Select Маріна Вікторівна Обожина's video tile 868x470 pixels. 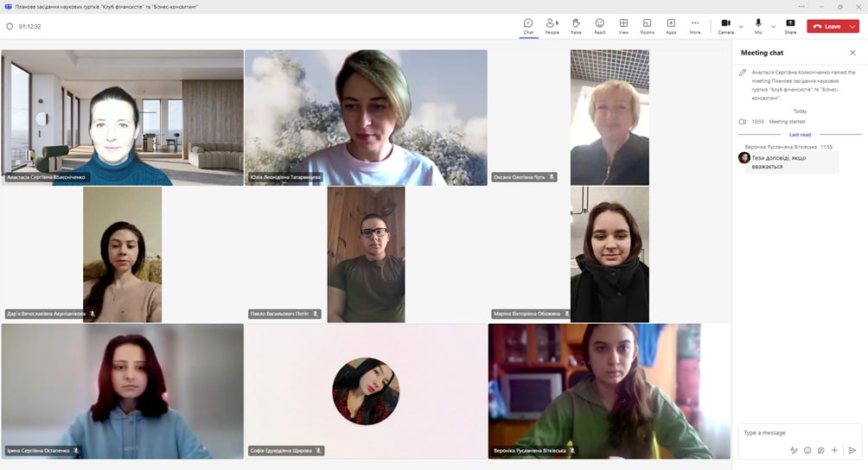click(610, 254)
